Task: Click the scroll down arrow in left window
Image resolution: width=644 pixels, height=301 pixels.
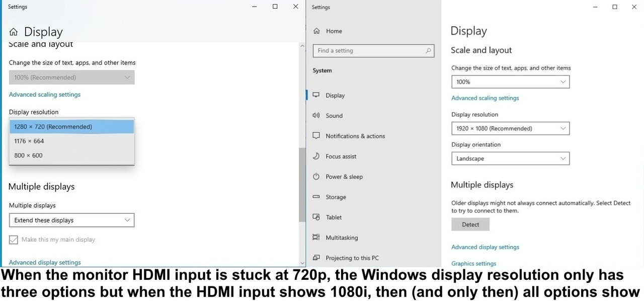Action: click(302, 263)
